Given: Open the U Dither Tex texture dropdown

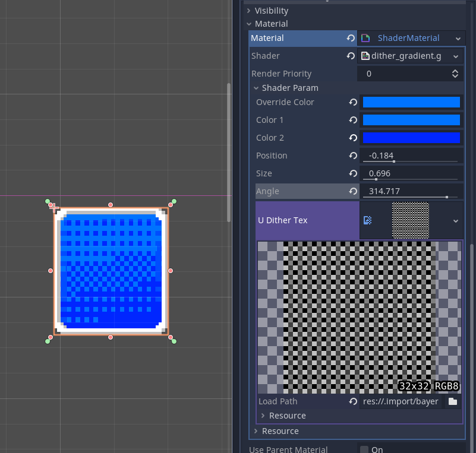Looking at the screenshot, I should pos(455,220).
